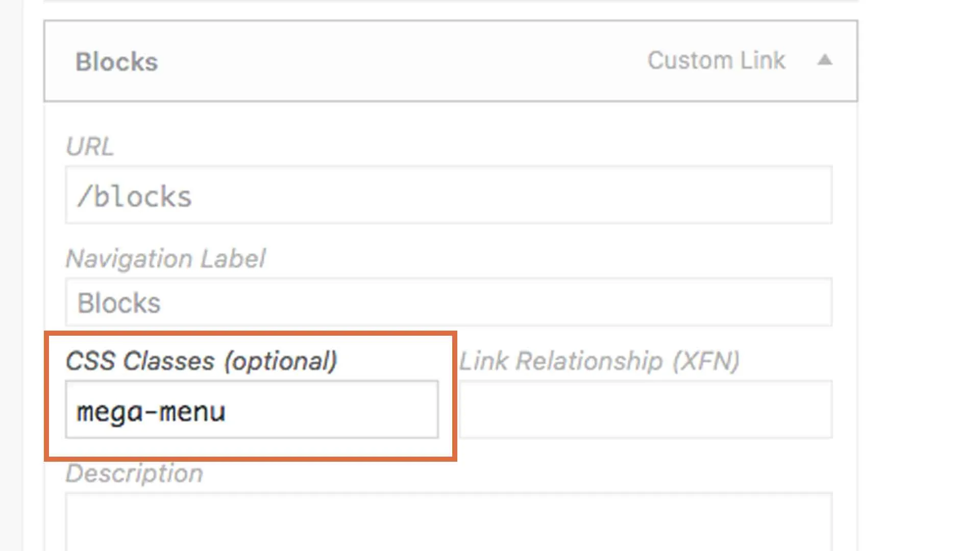Image resolution: width=980 pixels, height=551 pixels.
Task: Click the Navigation Label caption
Action: (x=166, y=259)
